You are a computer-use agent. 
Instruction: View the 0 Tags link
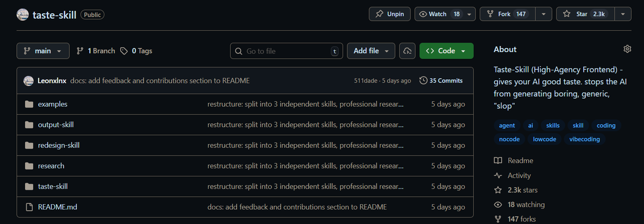(136, 51)
